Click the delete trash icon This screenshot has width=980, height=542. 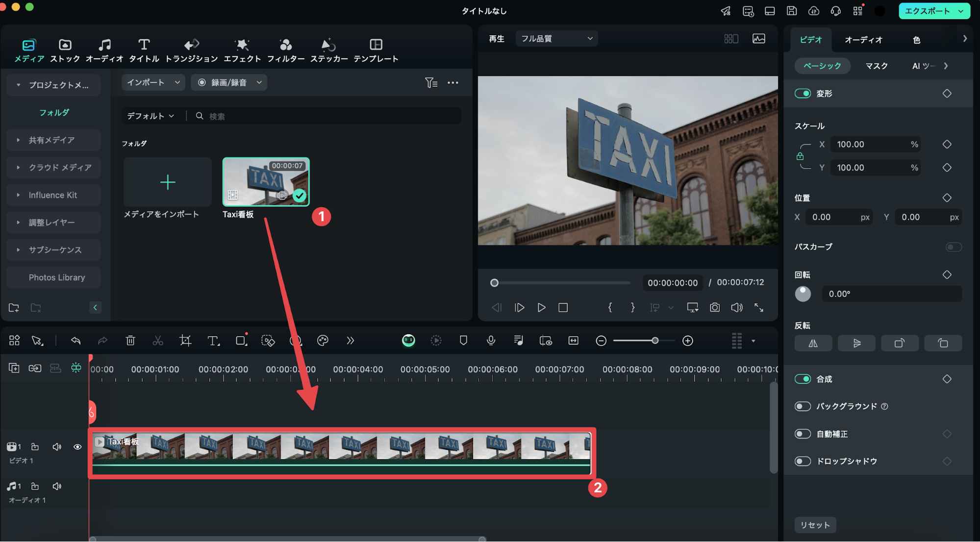coord(130,341)
